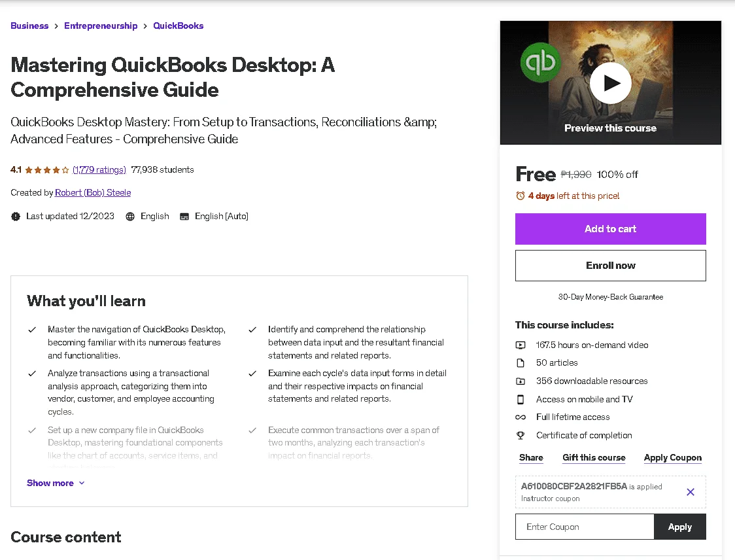735x560 pixels.
Task: Click breadcrumb chevron after Business
Action: (x=56, y=26)
